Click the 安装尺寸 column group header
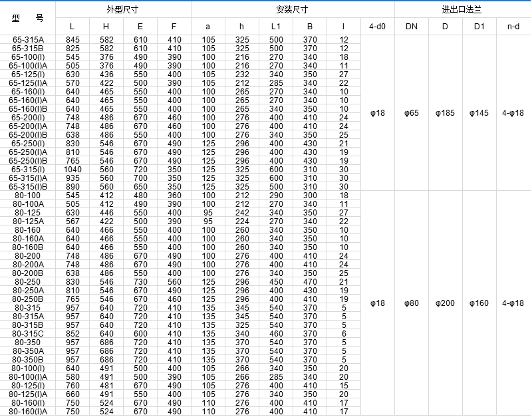Screen dimensions: 532x417 click(x=292, y=10)
